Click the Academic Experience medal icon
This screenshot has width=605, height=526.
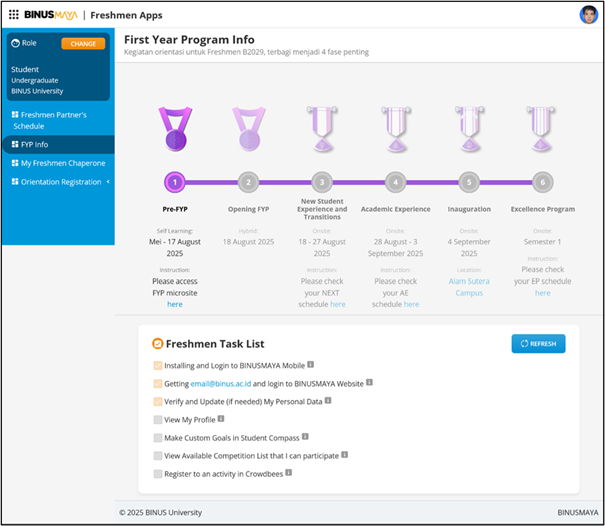coord(395,129)
